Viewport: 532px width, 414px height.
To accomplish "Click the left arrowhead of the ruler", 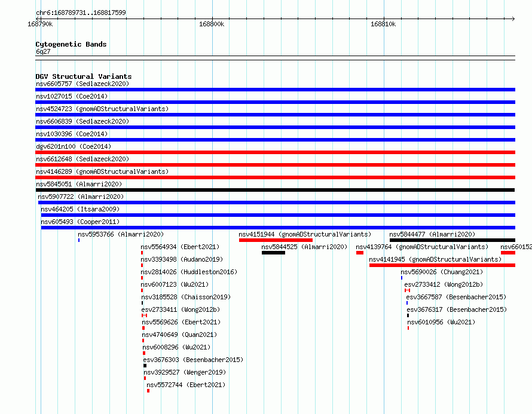I will (x=37, y=19).
